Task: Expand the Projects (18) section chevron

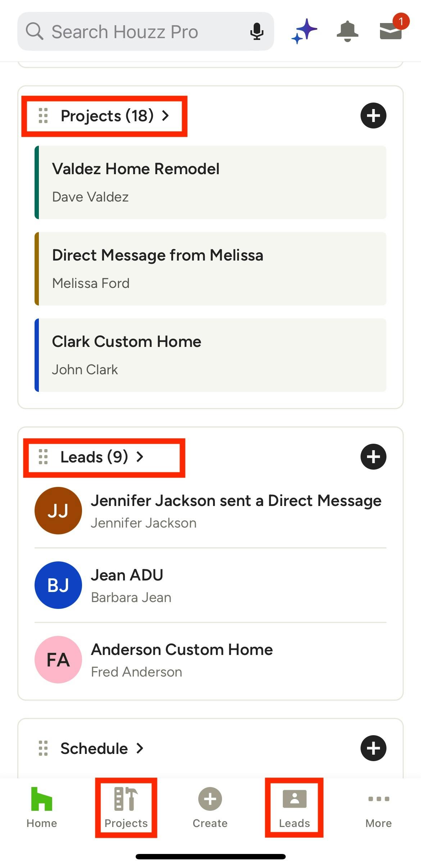Action: coord(166,116)
